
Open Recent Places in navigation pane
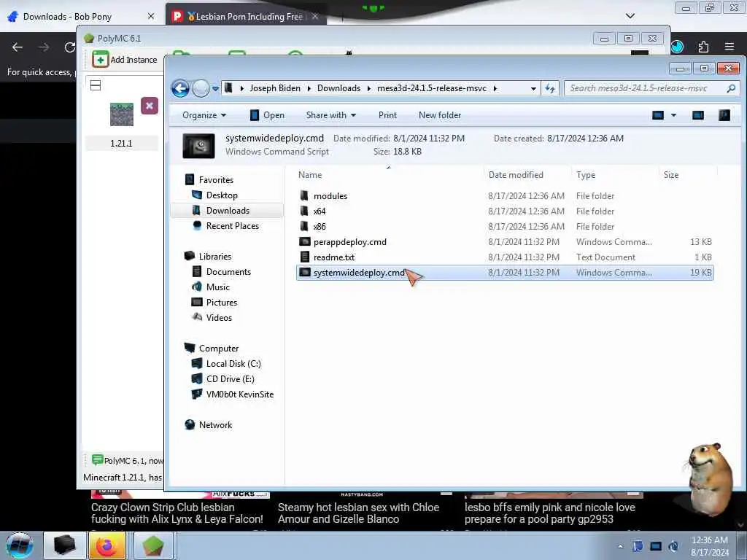[x=233, y=226]
